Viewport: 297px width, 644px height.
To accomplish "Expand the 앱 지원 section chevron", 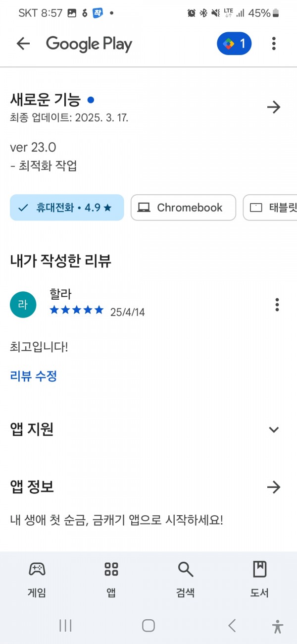I will pos(274,429).
